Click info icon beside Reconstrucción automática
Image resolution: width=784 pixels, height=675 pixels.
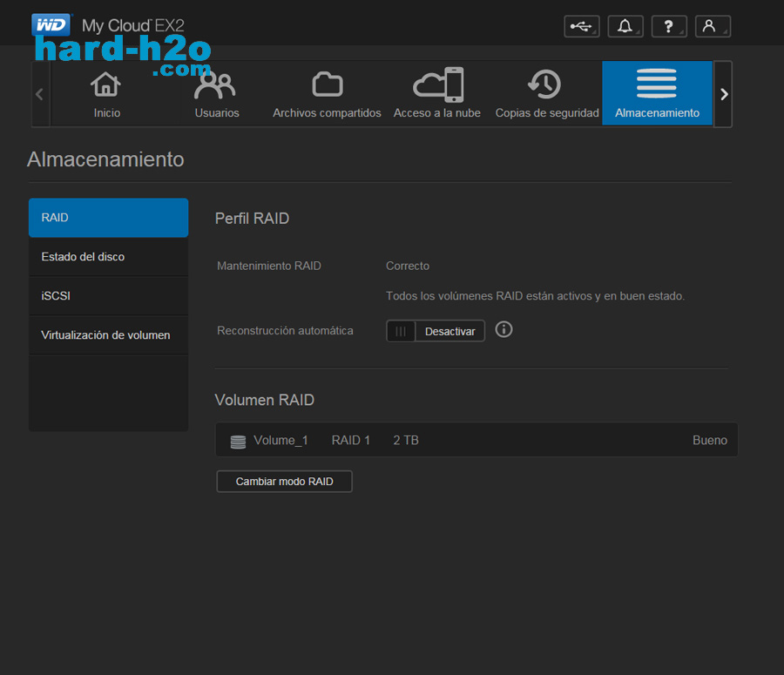click(x=504, y=329)
